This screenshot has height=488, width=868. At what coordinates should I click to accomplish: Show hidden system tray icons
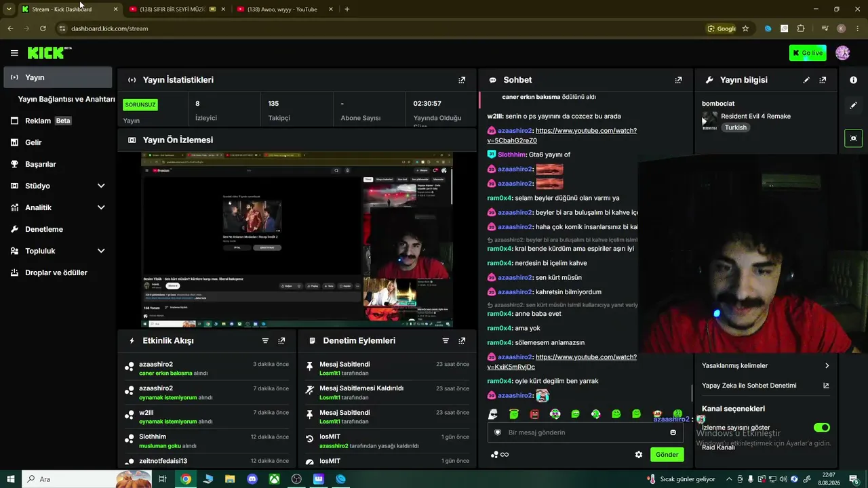coord(729,479)
